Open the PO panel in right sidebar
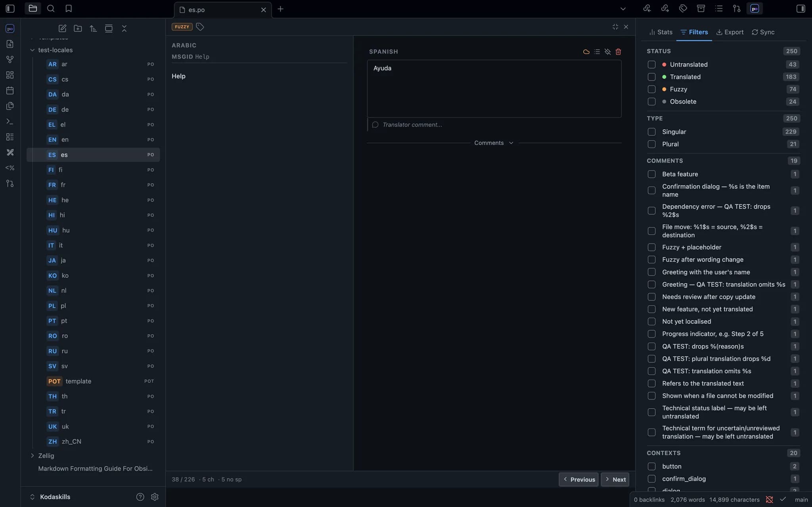 click(x=755, y=8)
